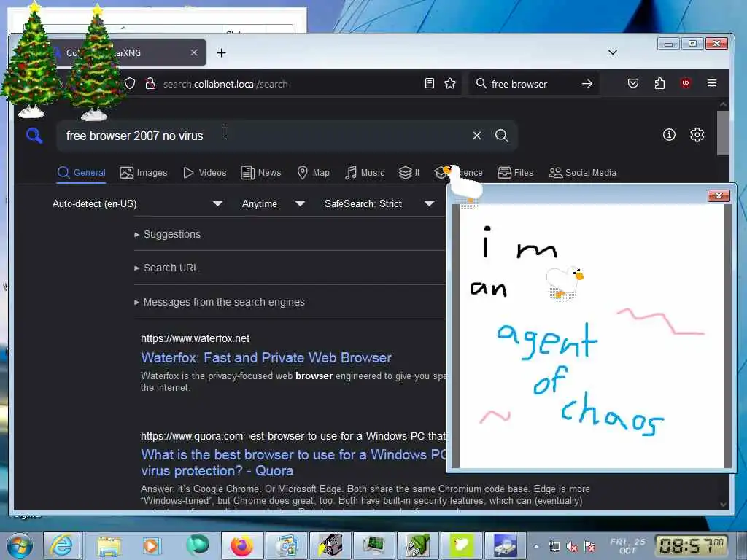Open the uBlock Origin extension icon
Screen dimensions: 747x560
point(686,83)
